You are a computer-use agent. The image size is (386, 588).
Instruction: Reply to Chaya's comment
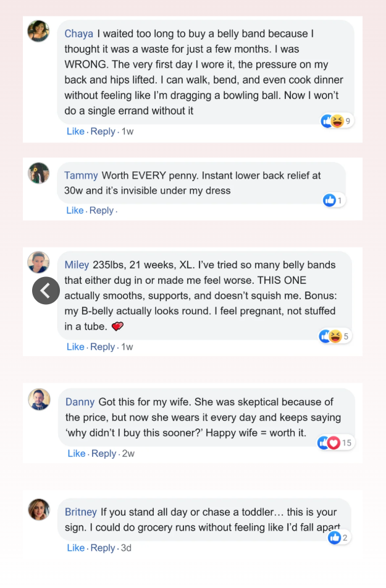click(x=103, y=132)
